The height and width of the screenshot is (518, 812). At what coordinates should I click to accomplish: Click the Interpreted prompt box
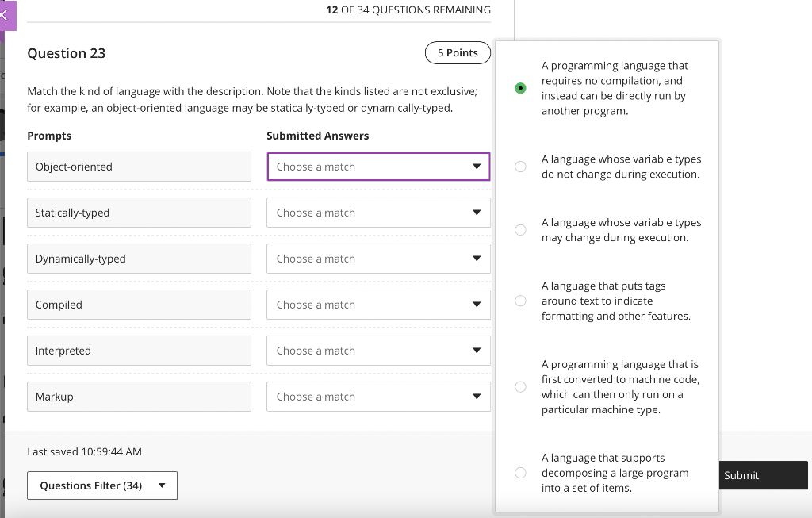coord(139,351)
